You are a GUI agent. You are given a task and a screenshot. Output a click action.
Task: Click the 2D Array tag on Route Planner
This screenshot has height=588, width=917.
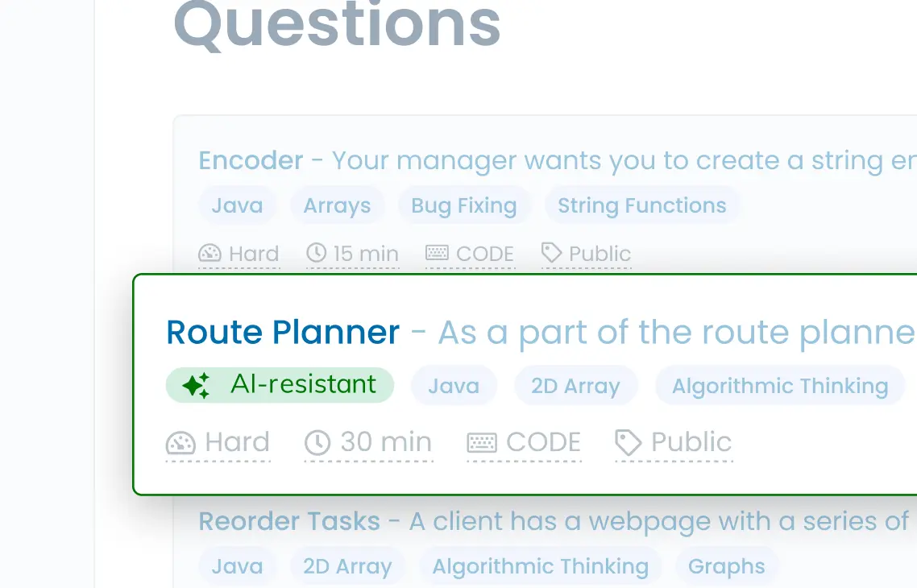pos(575,386)
